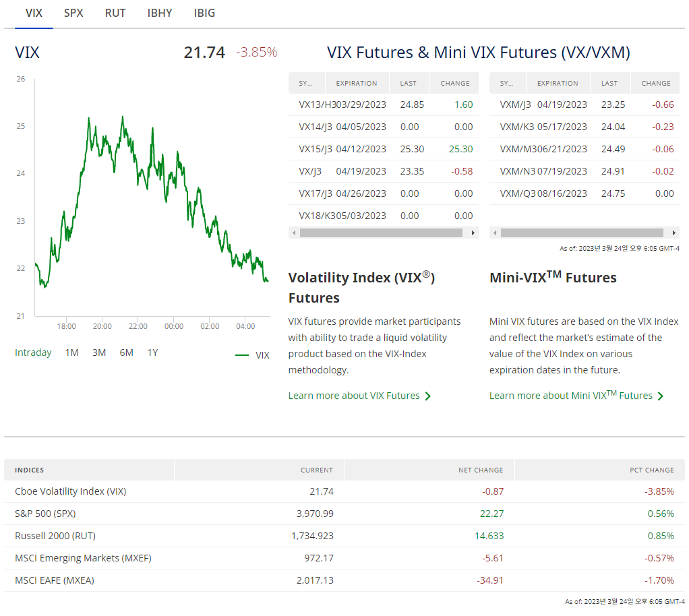
Task: Click SY... header in VXM table
Action: (x=508, y=83)
